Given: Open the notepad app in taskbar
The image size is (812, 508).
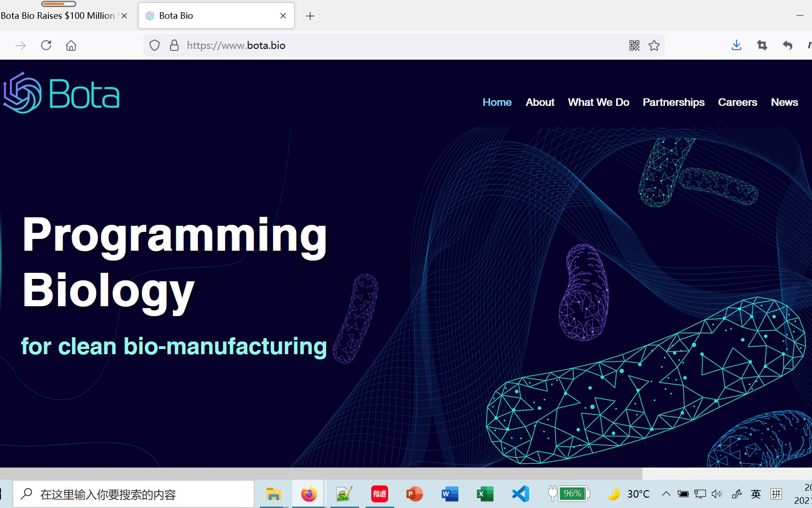Looking at the screenshot, I should click(344, 494).
